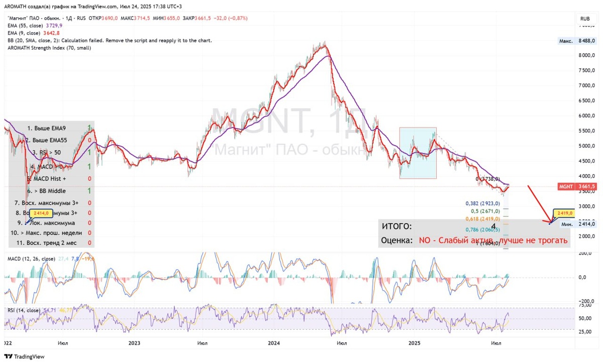Click the 50,00 RSI axis label
The width and height of the screenshot is (603, 364).
(x=586, y=318)
